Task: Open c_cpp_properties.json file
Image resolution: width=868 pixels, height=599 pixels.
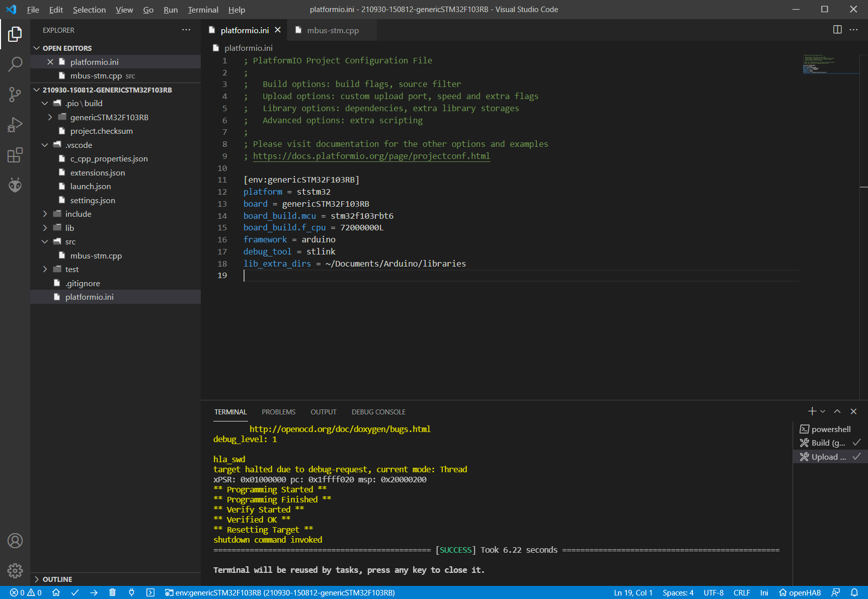Action: pyautogui.click(x=116, y=158)
